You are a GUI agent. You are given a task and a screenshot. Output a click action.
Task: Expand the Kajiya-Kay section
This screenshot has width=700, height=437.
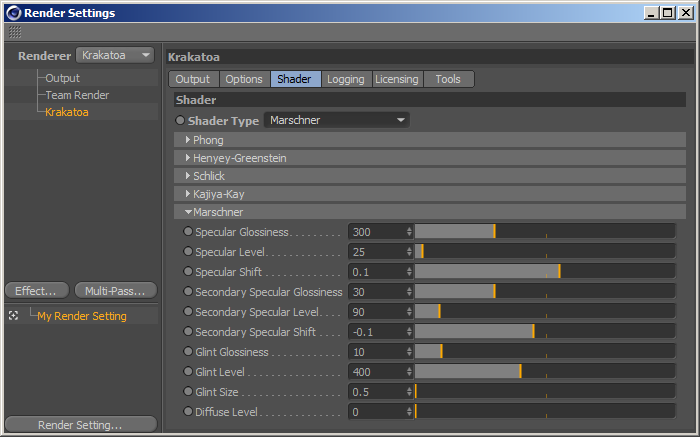429,194
